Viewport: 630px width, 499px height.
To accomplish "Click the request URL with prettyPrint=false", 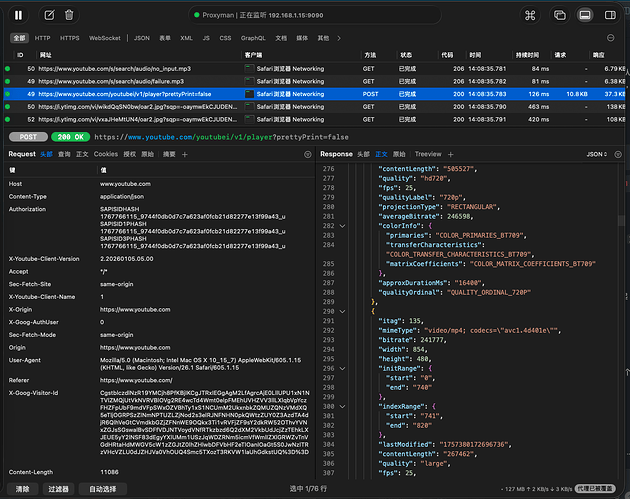I will 221,137.
